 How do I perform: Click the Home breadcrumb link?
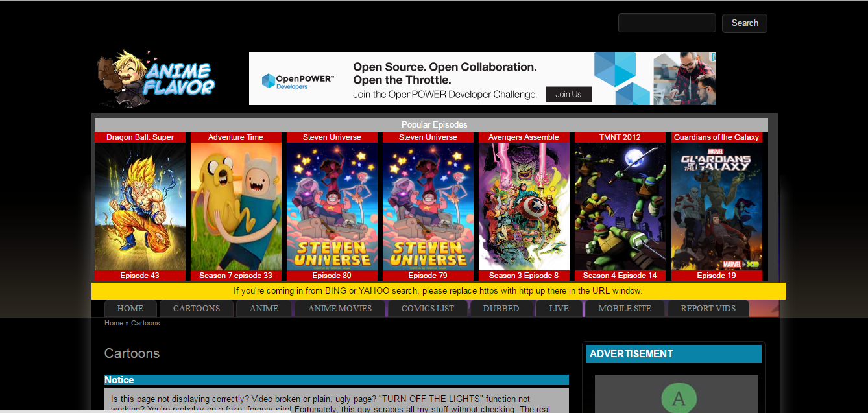click(114, 323)
